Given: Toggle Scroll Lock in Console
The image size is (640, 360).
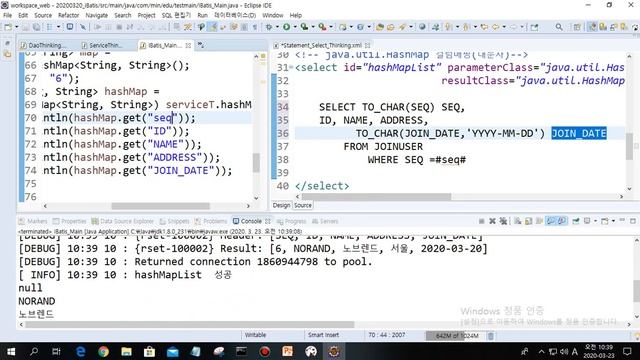Looking at the screenshot, I should point(529,221).
